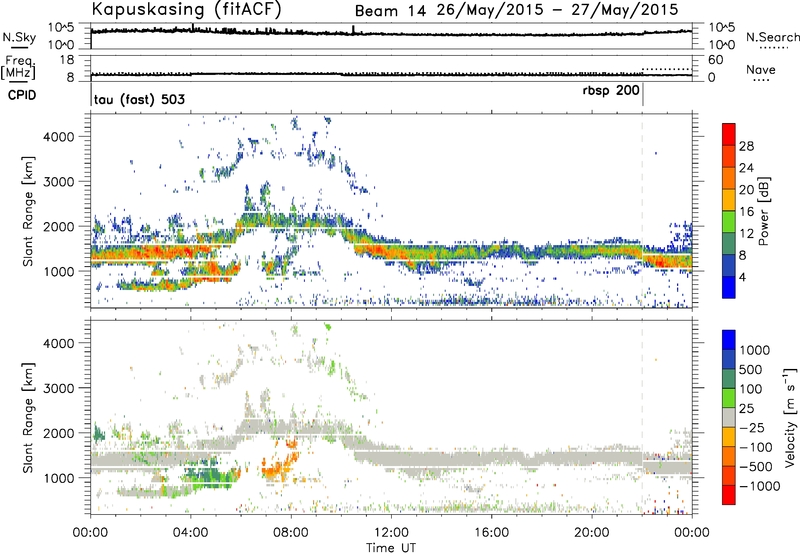The height and width of the screenshot is (554, 800).
Task: Click the '08:00' time axis label
Action: tap(291, 533)
